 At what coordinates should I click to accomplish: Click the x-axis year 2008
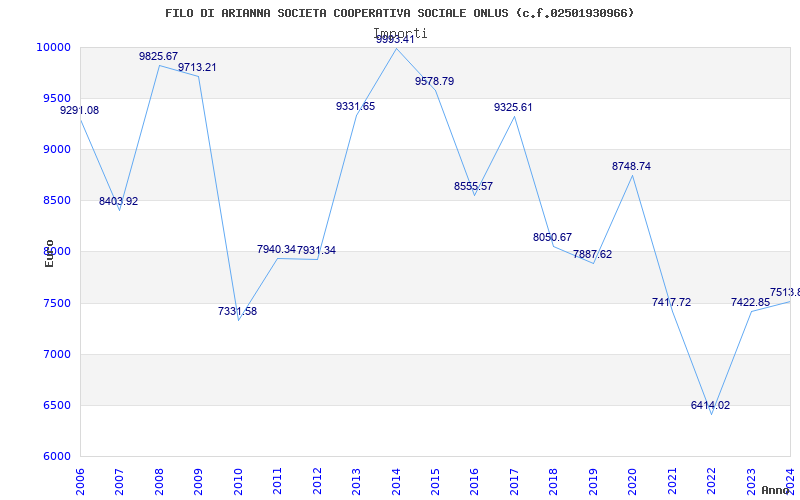[x=159, y=482]
